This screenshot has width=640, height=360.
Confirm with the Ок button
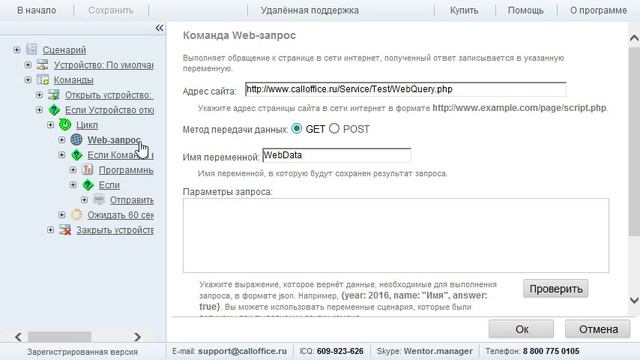pyautogui.click(x=521, y=329)
